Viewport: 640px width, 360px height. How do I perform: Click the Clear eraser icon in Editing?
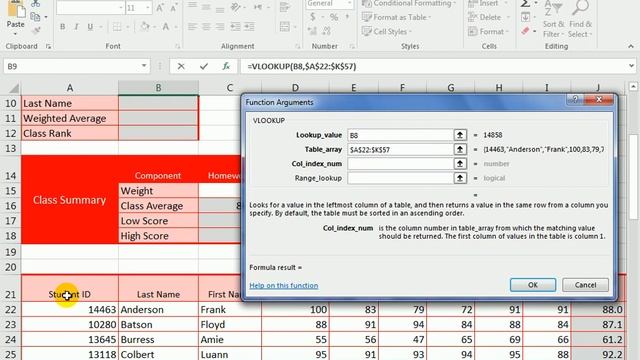coord(525,31)
